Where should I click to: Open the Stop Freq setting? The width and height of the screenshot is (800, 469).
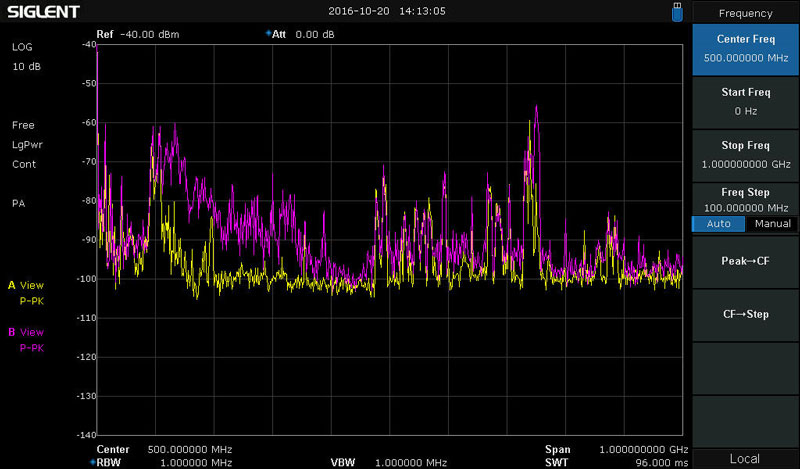(745, 154)
